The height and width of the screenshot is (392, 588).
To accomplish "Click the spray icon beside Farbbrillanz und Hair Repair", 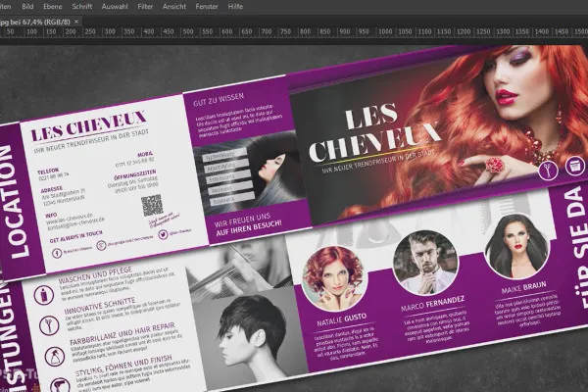I will pos(55,356).
